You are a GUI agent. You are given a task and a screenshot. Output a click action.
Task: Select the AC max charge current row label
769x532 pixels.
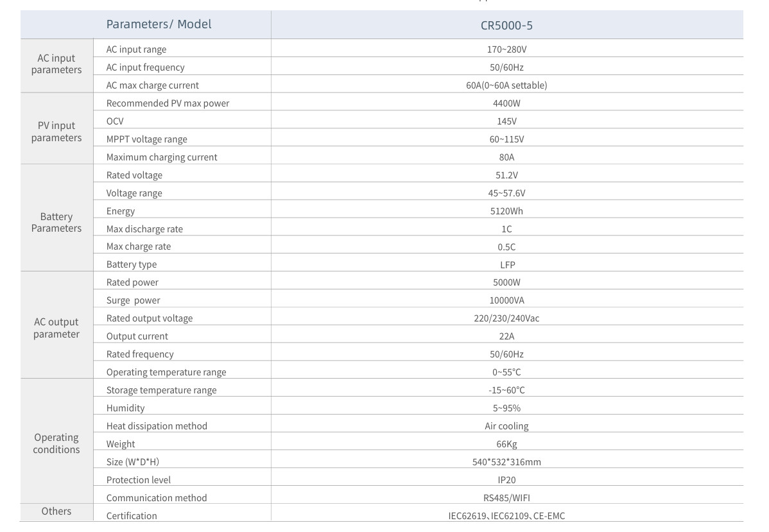click(x=153, y=85)
